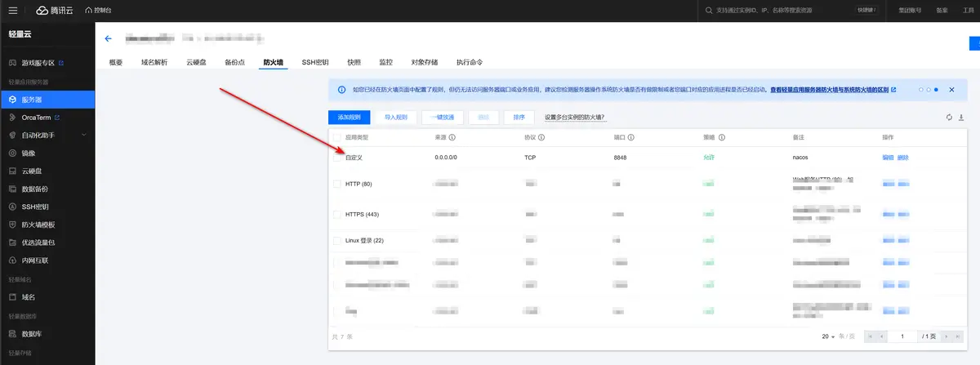Click the info icon next to 端口

pyautogui.click(x=630, y=137)
